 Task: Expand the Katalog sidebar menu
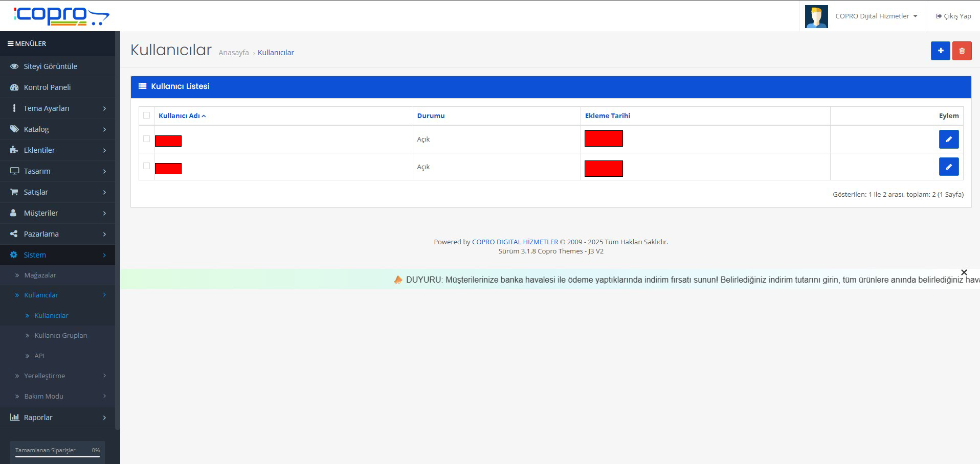tap(57, 129)
